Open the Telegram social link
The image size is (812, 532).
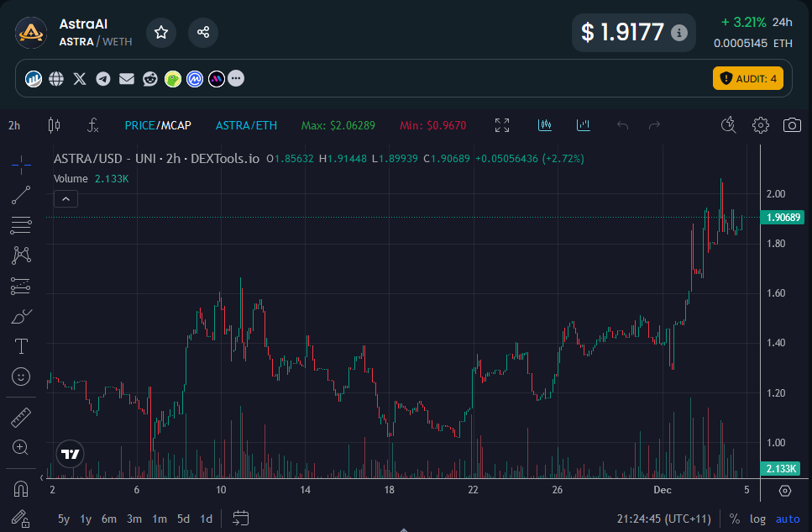[103, 79]
